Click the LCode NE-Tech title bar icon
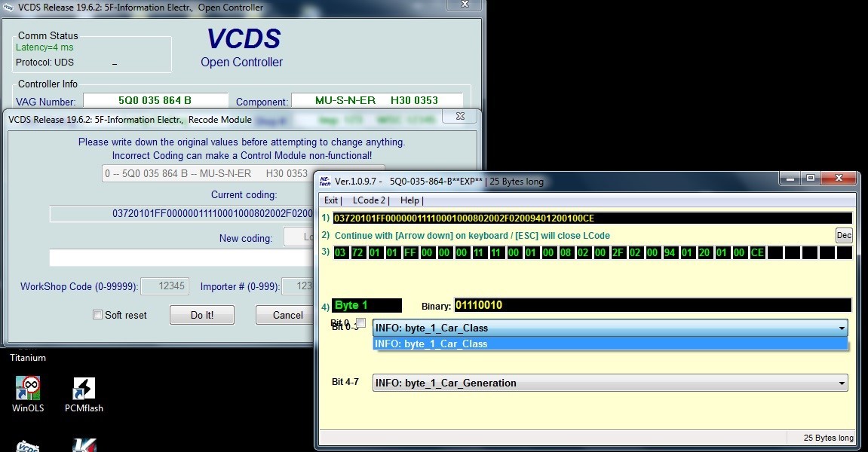The image size is (868, 452). click(325, 181)
